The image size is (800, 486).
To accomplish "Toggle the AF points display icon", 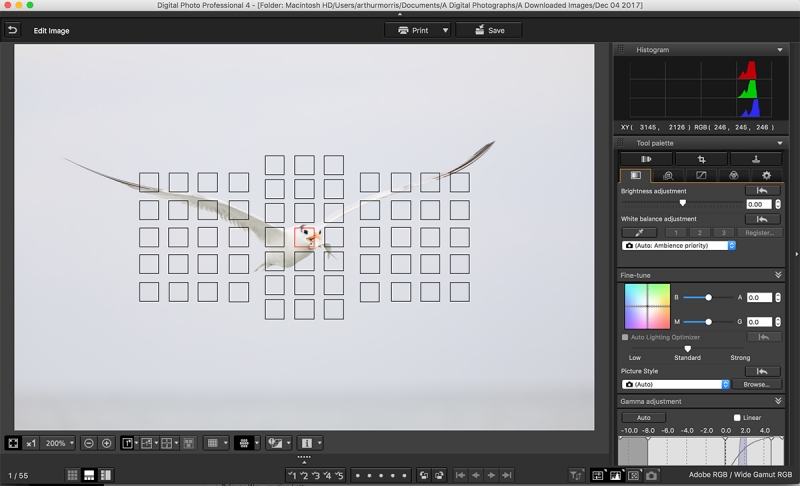I will click(x=244, y=443).
